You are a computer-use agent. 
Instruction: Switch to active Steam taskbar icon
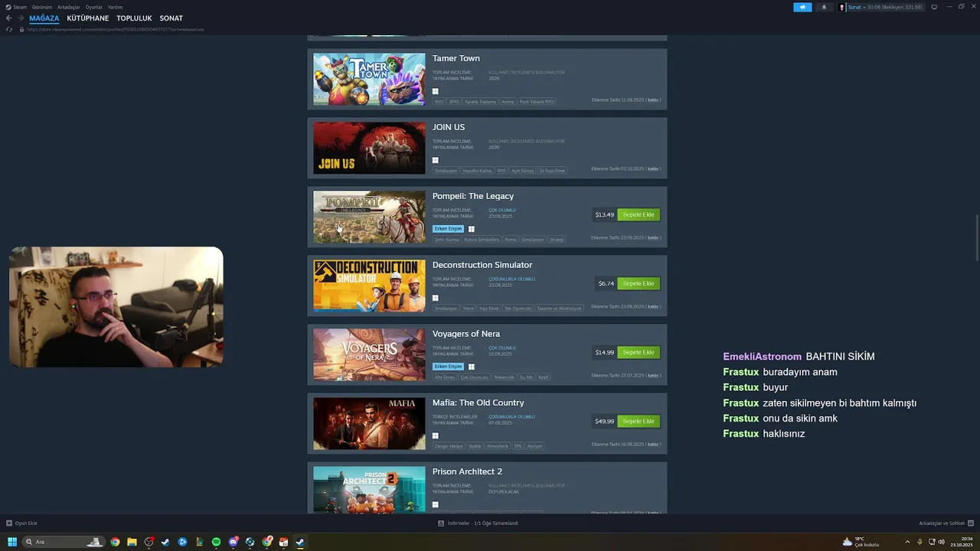(300, 542)
